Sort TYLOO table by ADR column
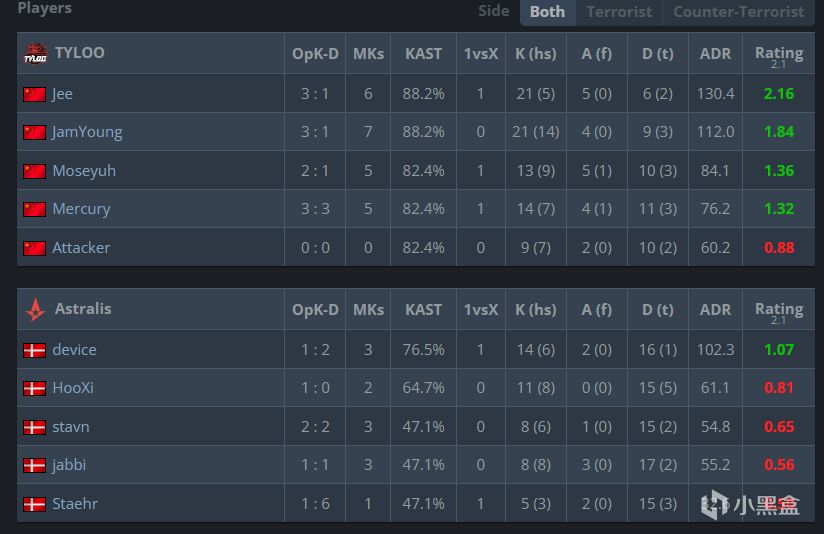The height and width of the screenshot is (534, 824). pyautogui.click(x=715, y=53)
